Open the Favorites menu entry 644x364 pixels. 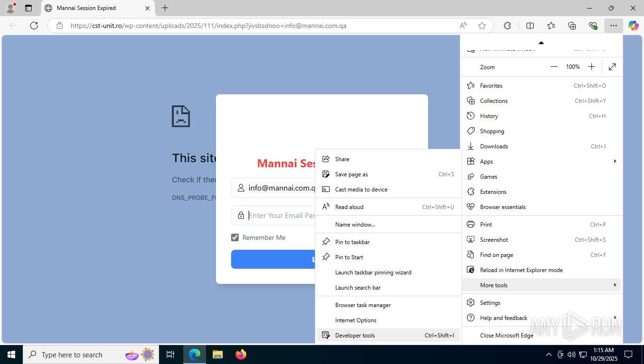click(x=541, y=86)
